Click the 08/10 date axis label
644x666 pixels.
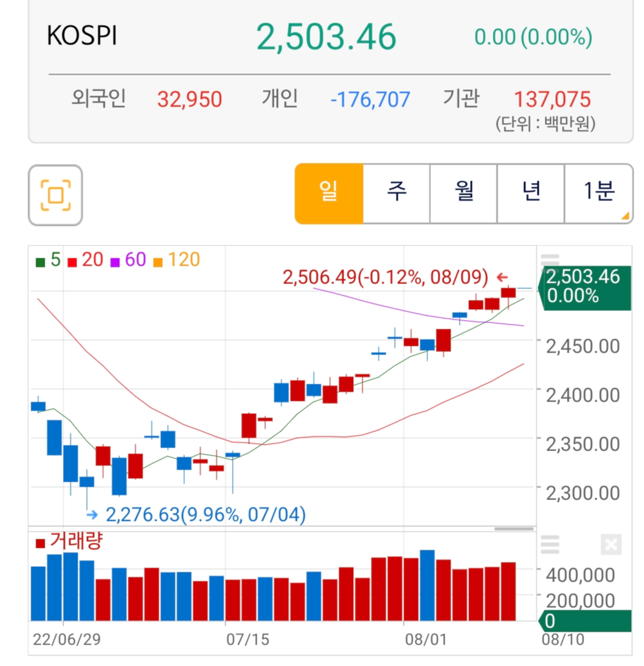(563, 639)
